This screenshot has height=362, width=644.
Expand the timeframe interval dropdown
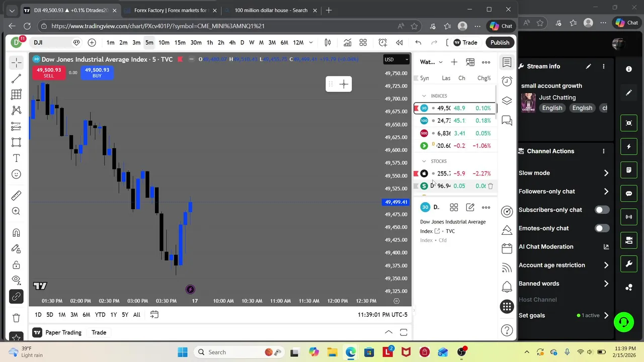pos(310,43)
